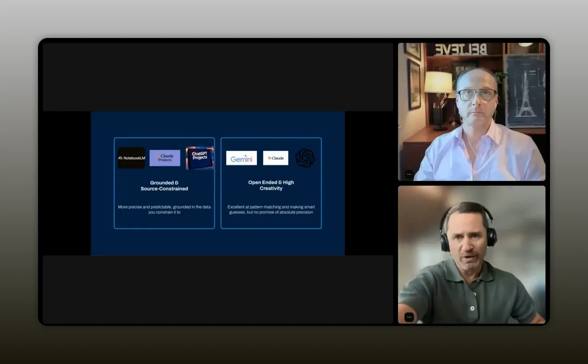588x364 pixels.
Task: Select the Claude Projects purple logo
Action: tap(165, 158)
